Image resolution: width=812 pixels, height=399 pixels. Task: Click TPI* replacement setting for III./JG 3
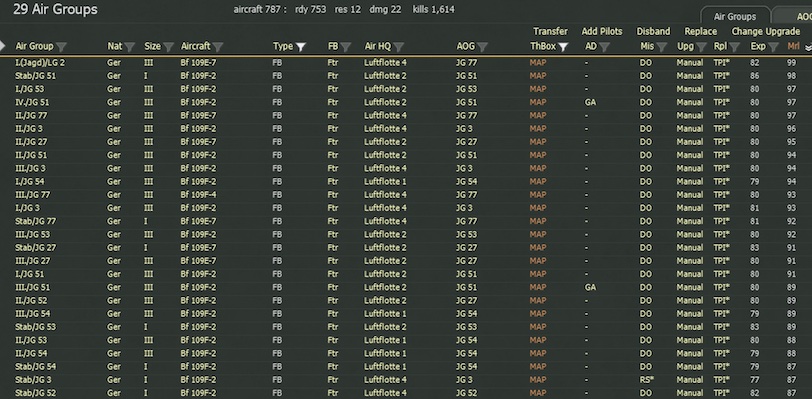coord(722,168)
